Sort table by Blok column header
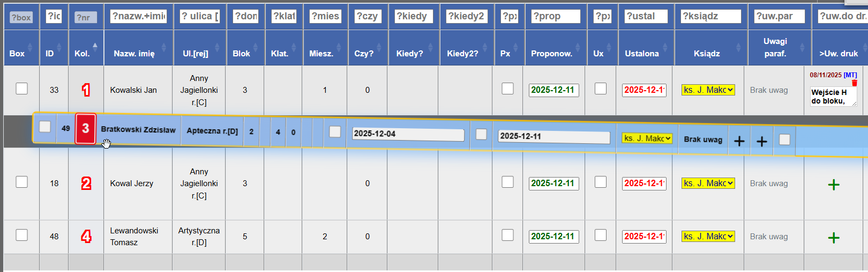Screen dimensions: 868x272 241,53
